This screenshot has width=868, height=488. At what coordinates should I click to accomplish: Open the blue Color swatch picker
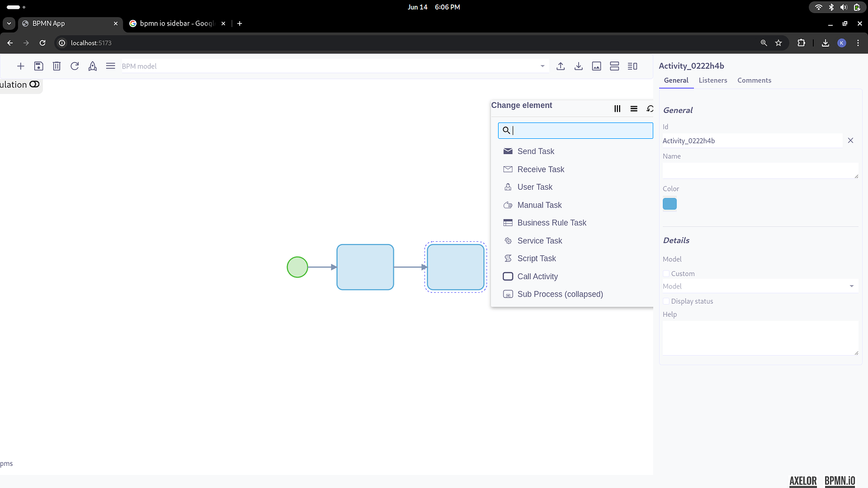pyautogui.click(x=670, y=204)
